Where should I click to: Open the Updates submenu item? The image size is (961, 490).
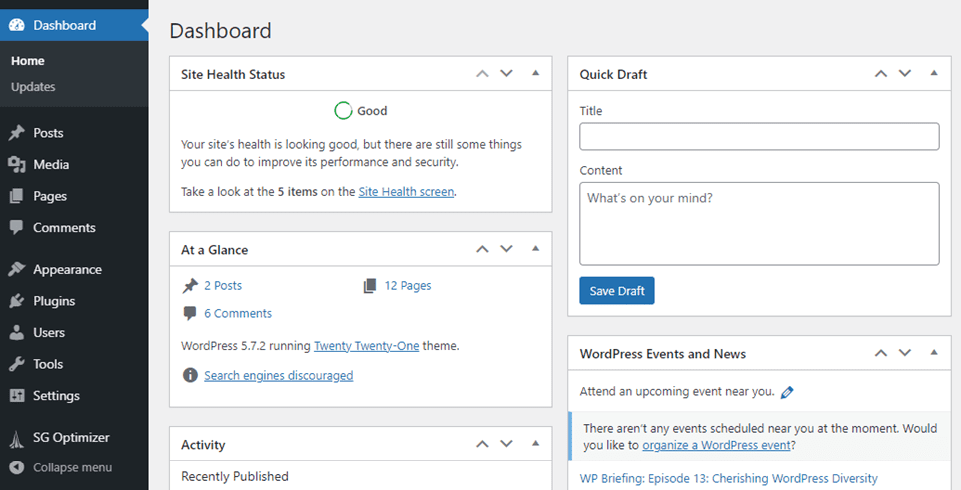33,87
